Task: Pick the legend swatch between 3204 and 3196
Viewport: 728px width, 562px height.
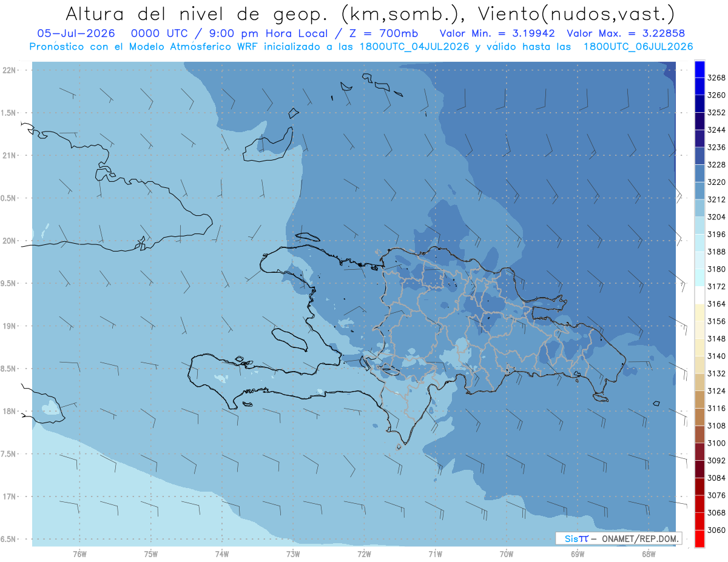Action: pyautogui.click(x=699, y=226)
